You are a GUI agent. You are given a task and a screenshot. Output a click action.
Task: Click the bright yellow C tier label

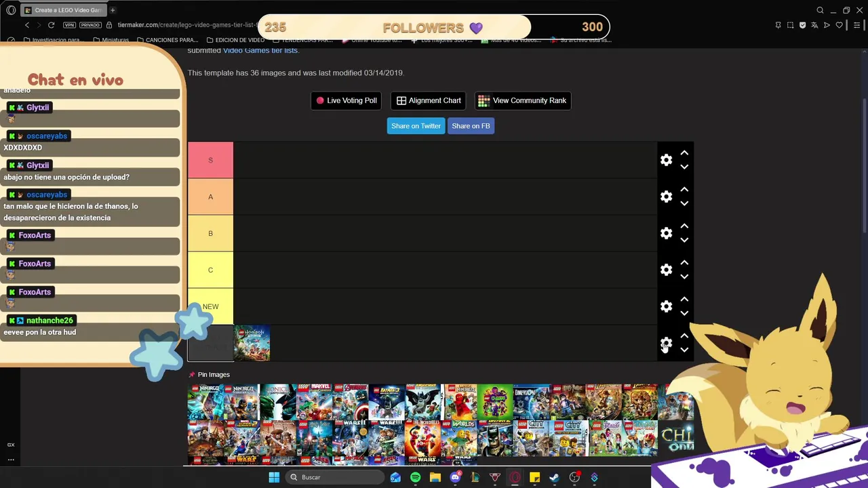point(210,270)
